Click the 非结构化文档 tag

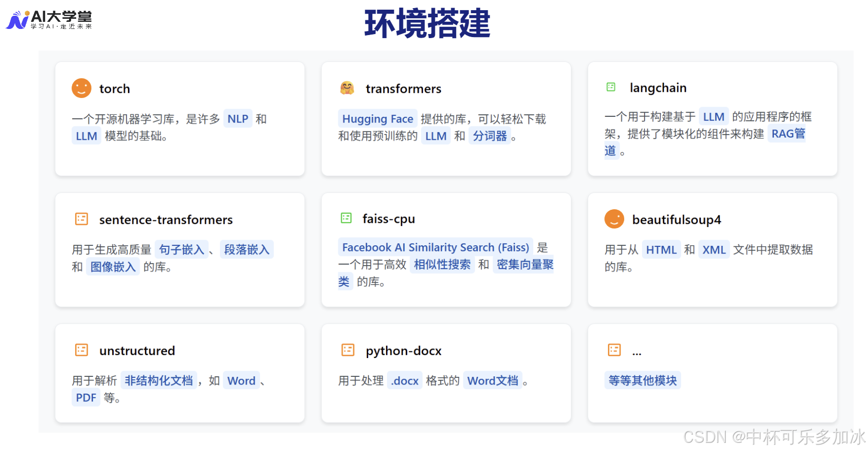coord(158,380)
